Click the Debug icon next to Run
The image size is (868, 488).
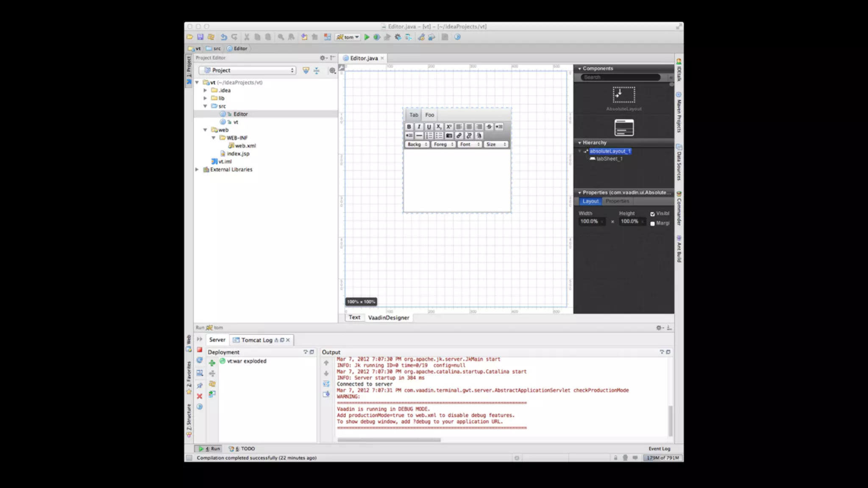click(377, 37)
